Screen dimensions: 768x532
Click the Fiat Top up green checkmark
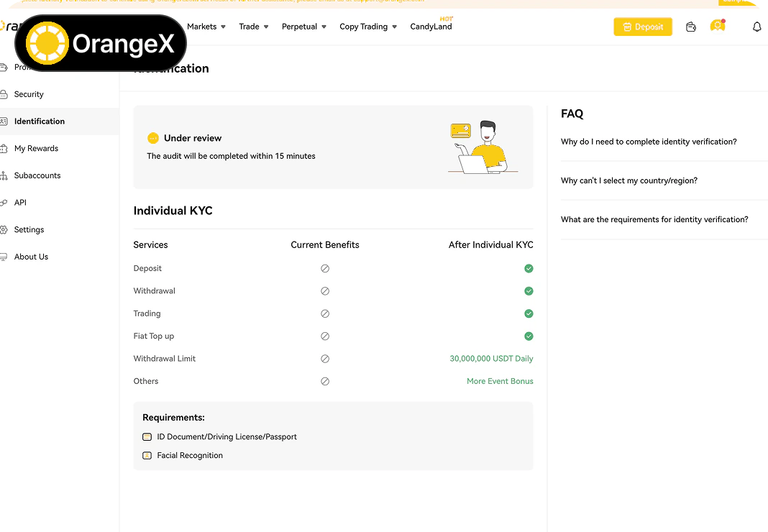pos(529,336)
